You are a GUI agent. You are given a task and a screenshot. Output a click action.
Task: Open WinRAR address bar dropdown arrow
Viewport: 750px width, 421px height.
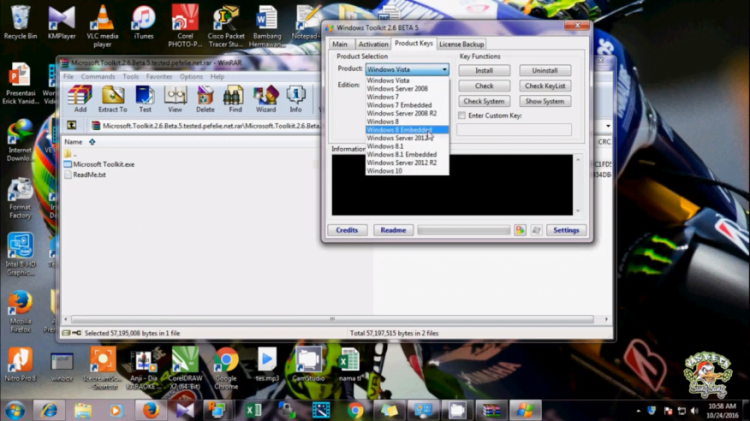[x=608, y=126]
